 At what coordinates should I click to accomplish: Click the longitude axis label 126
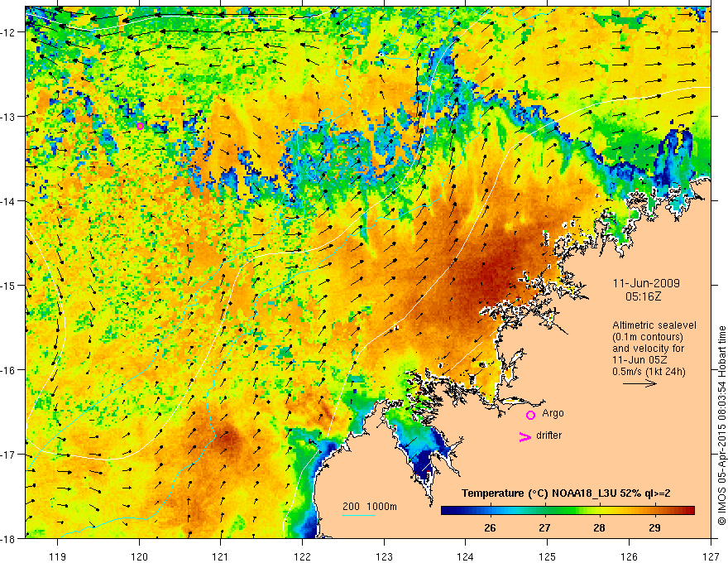point(629,556)
